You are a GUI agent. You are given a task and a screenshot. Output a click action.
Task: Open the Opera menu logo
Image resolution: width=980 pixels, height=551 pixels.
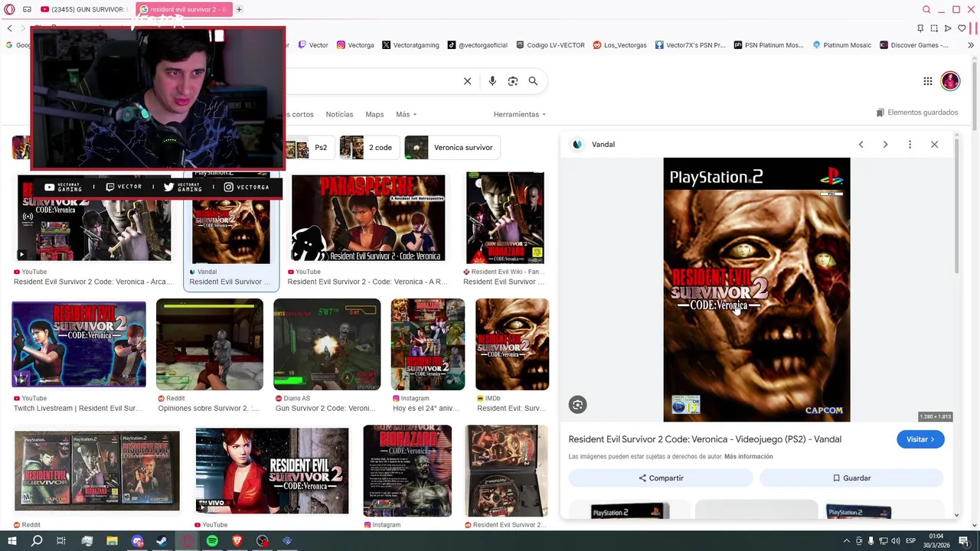pos(9,9)
